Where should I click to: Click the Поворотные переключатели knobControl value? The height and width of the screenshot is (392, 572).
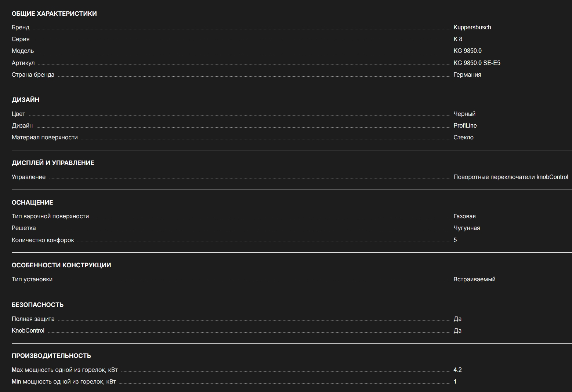(511, 177)
